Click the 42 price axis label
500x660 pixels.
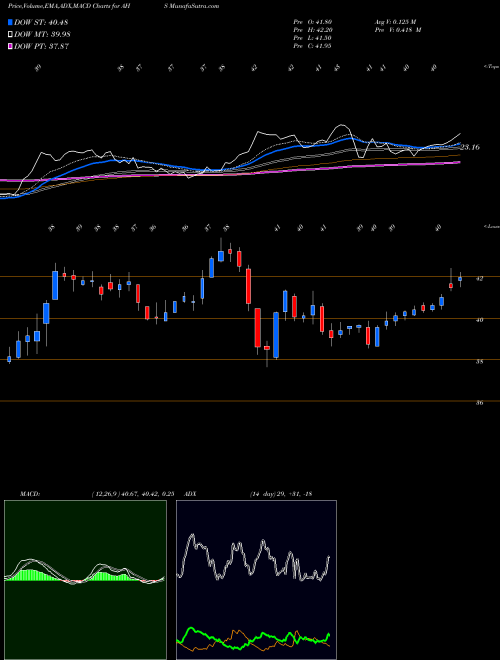click(x=480, y=279)
